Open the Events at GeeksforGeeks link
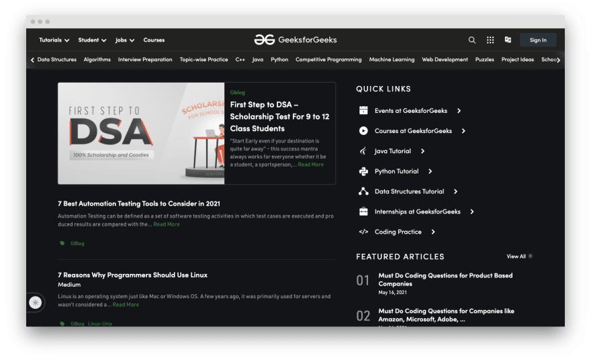This screenshot has width=591, height=364. [x=411, y=111]
